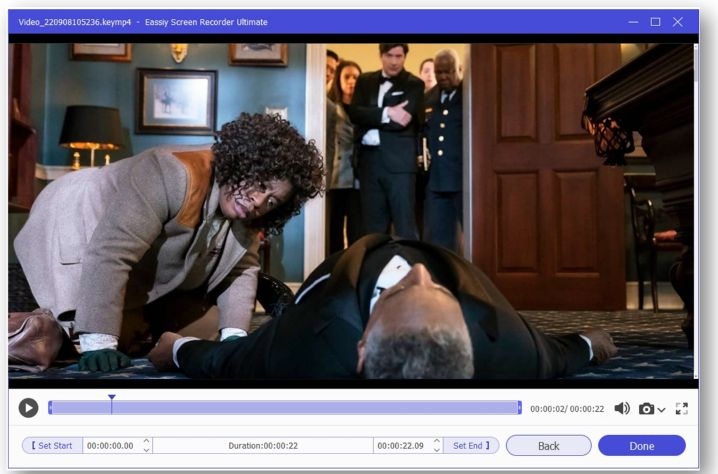Edit the end time 00:00:22.09 field
The width and height of the screenshot is (718, 474).
click(401, 446)
